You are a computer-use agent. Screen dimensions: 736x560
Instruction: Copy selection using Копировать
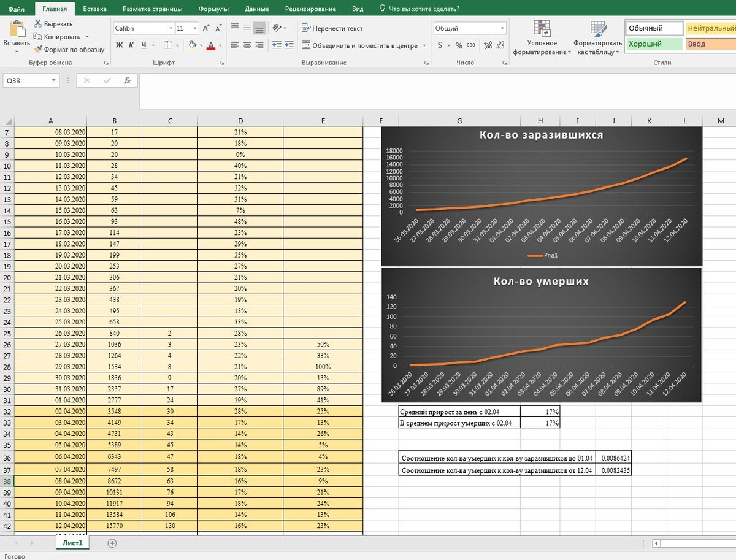pyautogui.click(x=57, y=37)
